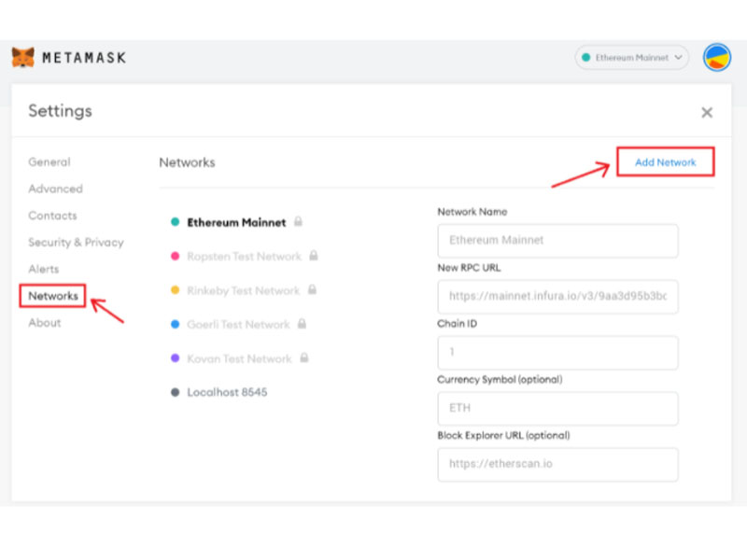The height and width of the screenshot is (560, 747).
Task: Open Security & Privacy settings
Action: click(x=76, y=243)
